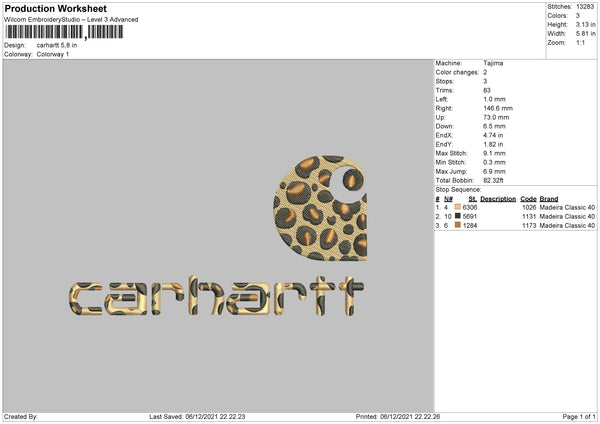
Task: Click the Colorway 1 field value
Action: tap(55, 54)
